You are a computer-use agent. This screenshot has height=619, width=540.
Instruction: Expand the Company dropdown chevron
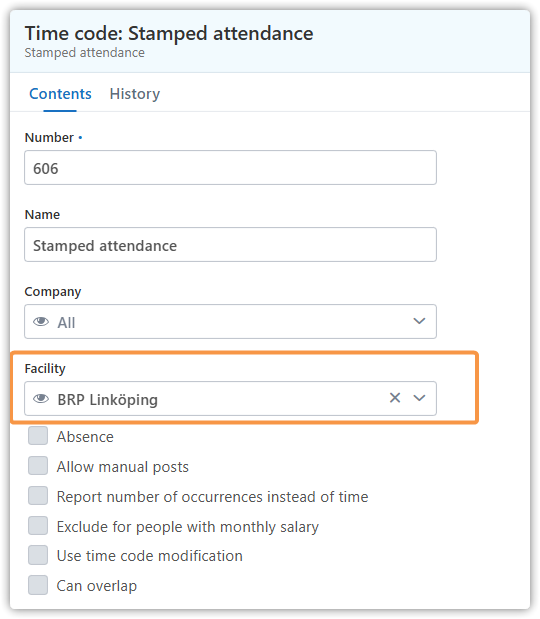tap(419, 321)
